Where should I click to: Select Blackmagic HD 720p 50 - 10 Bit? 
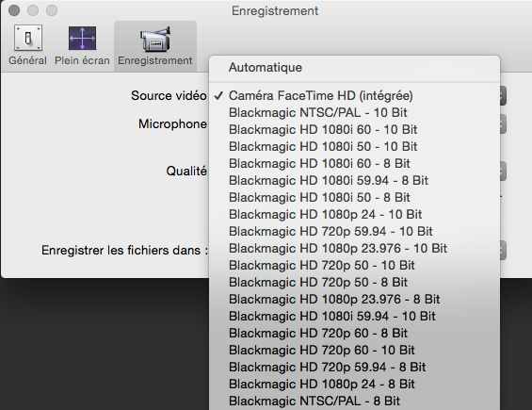point(355,266)
